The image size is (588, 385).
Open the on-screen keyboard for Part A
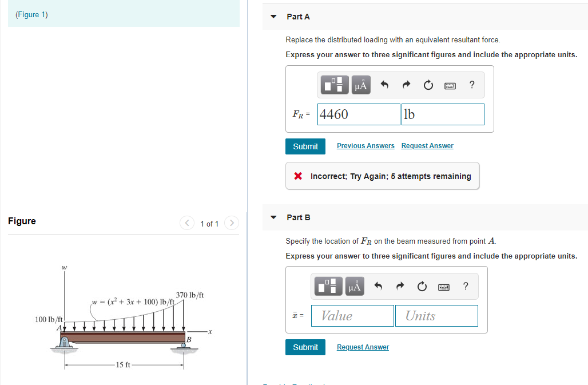[450, 85]
